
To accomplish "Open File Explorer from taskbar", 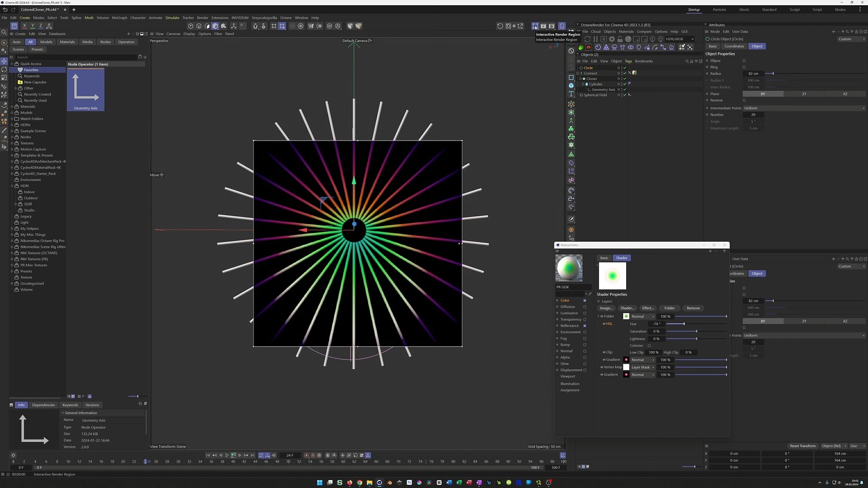I will [x=369, y=482].
